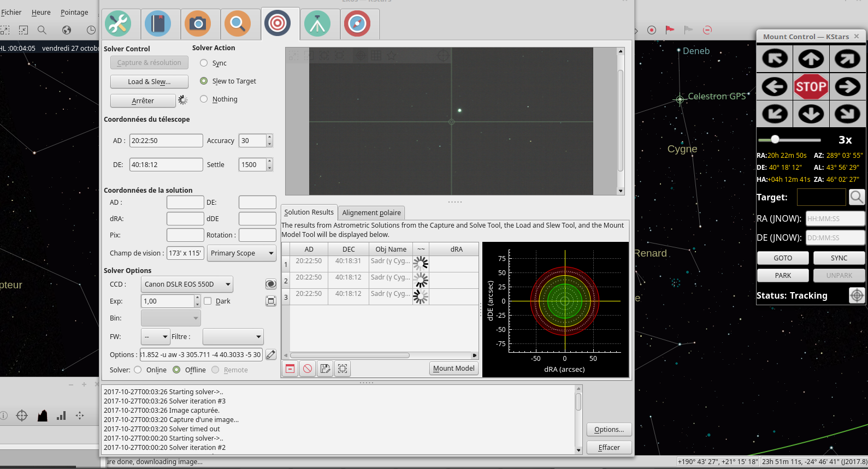Expand the Filtre dropdown
Image resolution: width=868 pixels, height=469 pixels.
pyautogui.click(x=233, y=337)
